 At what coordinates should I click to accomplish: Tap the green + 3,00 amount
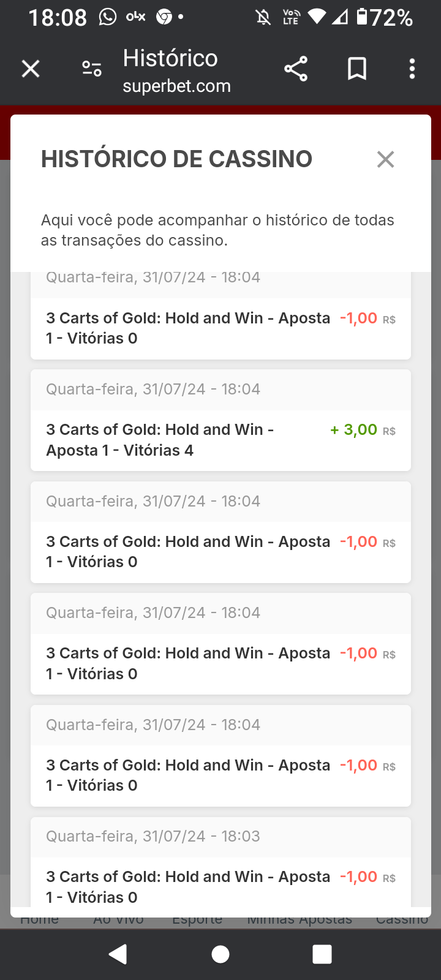point(354,430)
